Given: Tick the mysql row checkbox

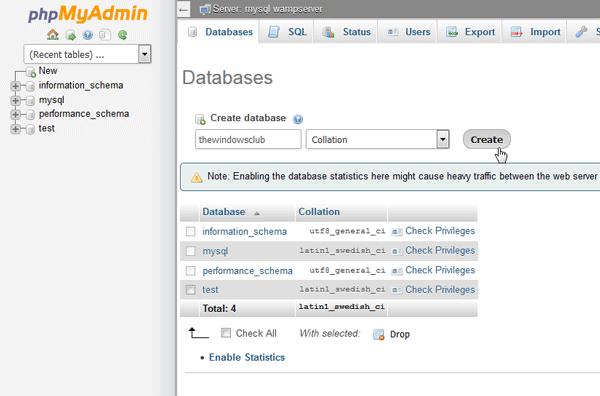Looking at the screenshot, I should [x=191, y=251].
